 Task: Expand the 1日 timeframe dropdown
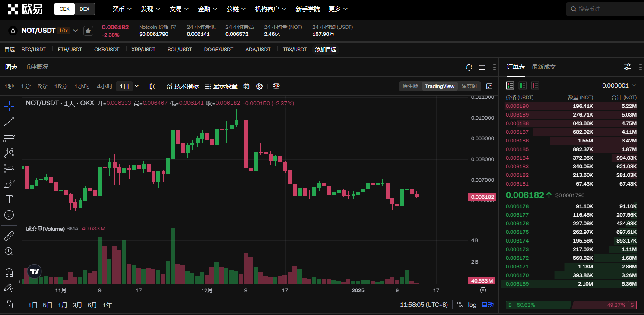(x=137, y=86)
